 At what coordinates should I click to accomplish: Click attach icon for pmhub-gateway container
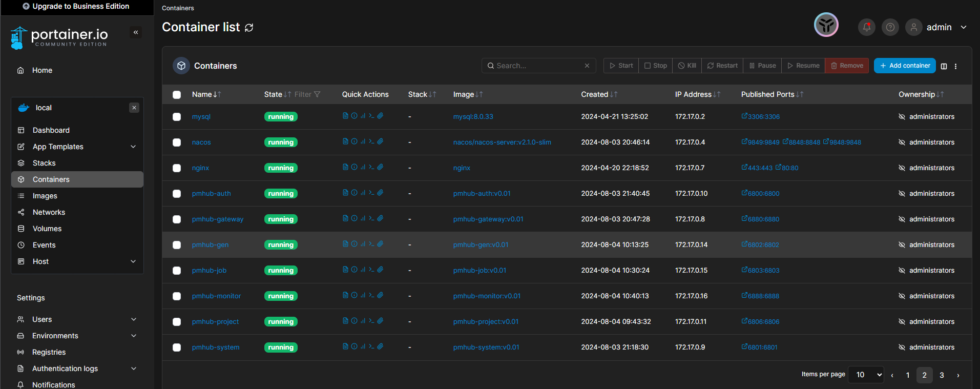click(380, 218)
